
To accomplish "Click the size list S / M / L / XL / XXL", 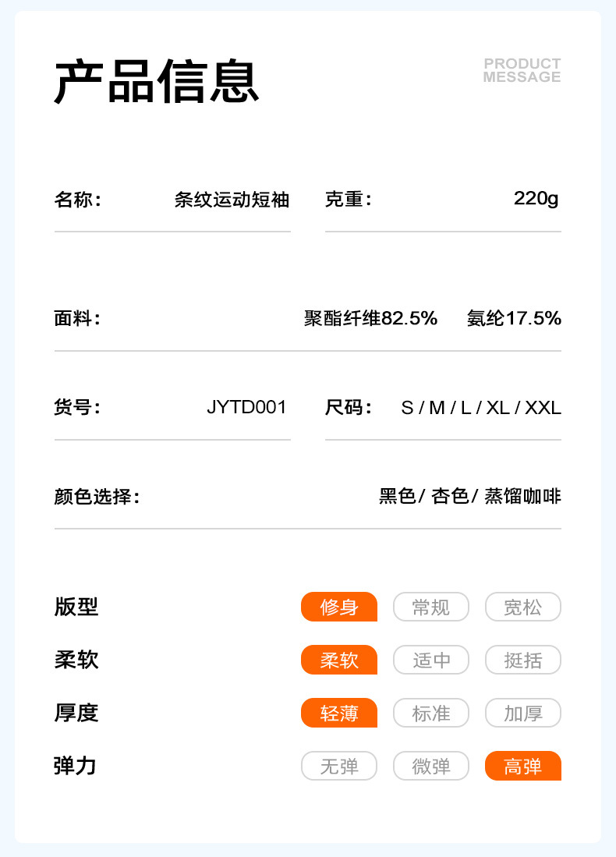I will 481,407.
